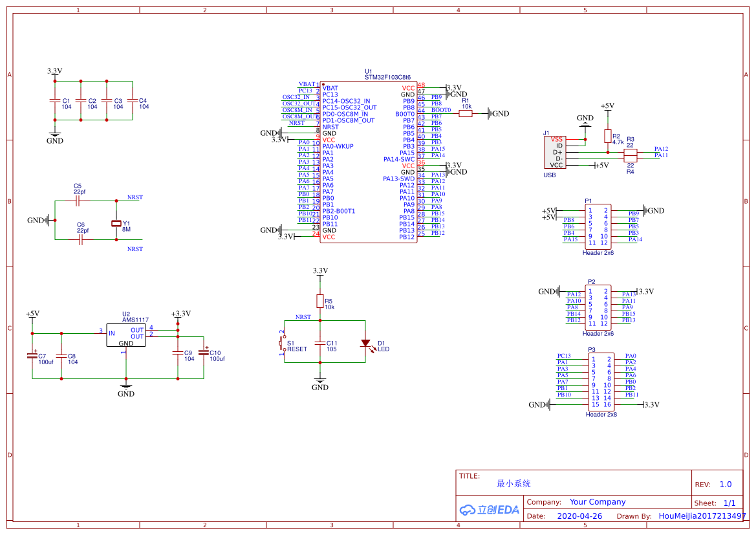Click the title text 最小系统
The height and width of the screenshot is (535, 756).
[x=513, y=483]
